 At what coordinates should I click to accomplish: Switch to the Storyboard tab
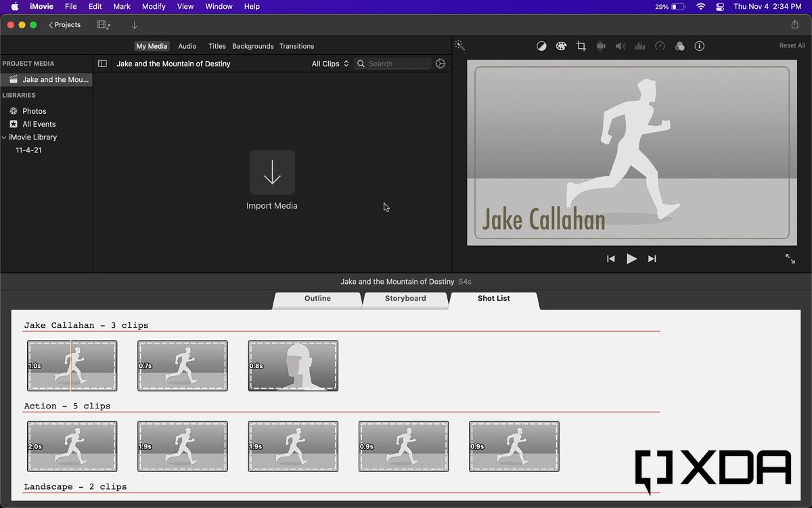pos(405,298)
